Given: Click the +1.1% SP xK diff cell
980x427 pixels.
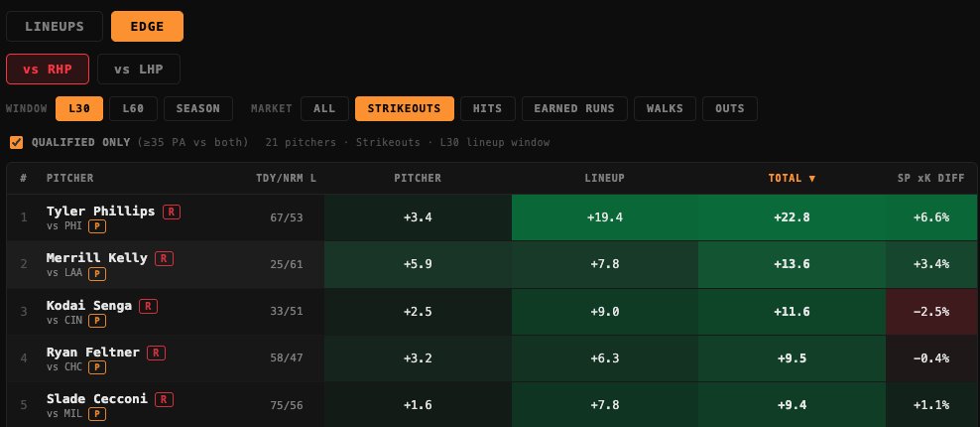Looking at the screenshot, I should (x=931, y=404).
